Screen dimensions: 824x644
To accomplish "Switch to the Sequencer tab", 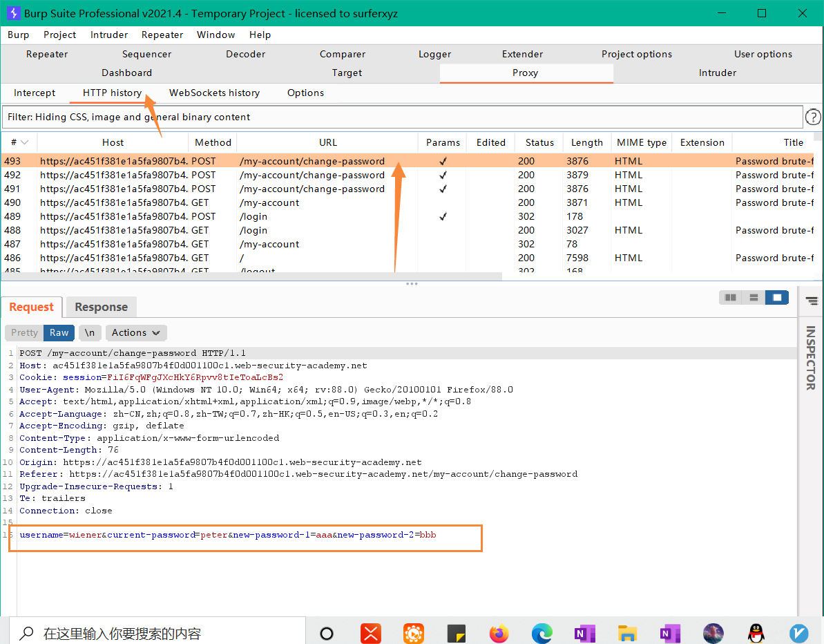I will [x=146, y=54].
